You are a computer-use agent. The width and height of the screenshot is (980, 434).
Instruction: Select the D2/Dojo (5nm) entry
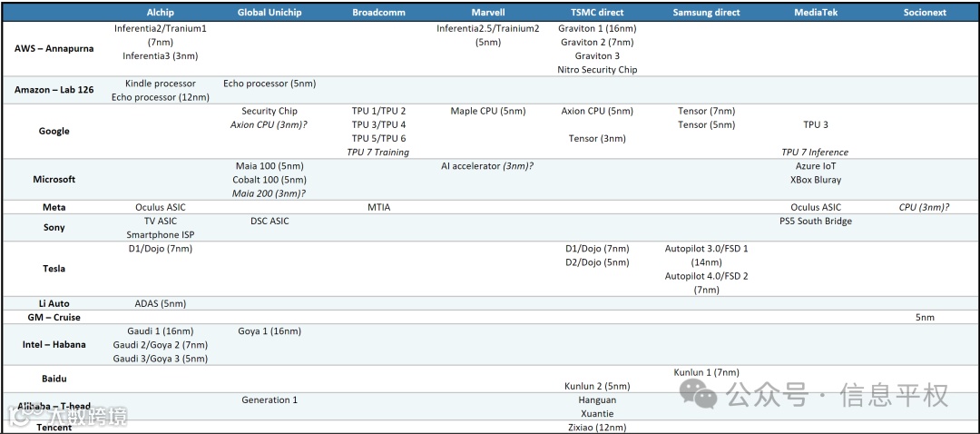[597, 262]
